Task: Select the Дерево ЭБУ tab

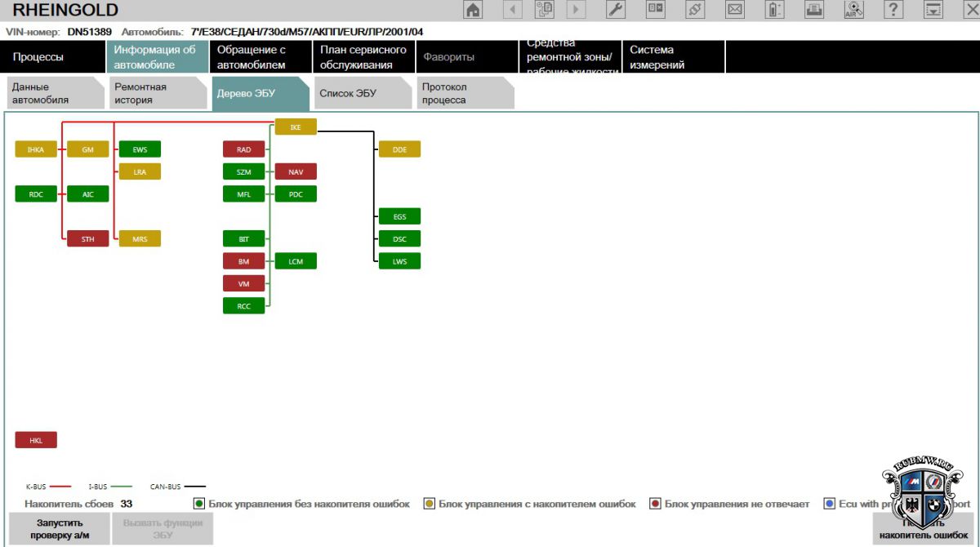Action: point(260,93)
